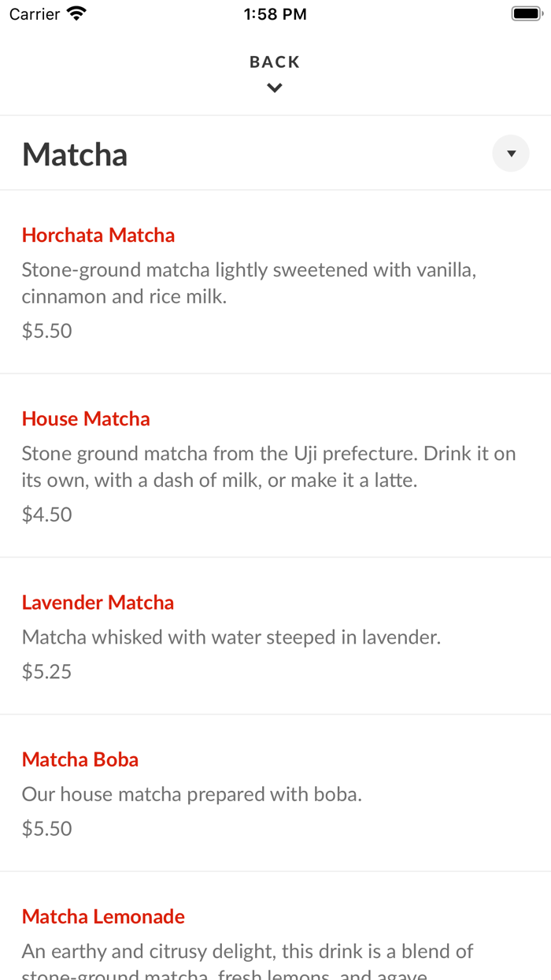Screen dimensions: 551x980
Task: Select the Matcha Lemonade item
Action: pyautogui.click(x=103, y=916)
